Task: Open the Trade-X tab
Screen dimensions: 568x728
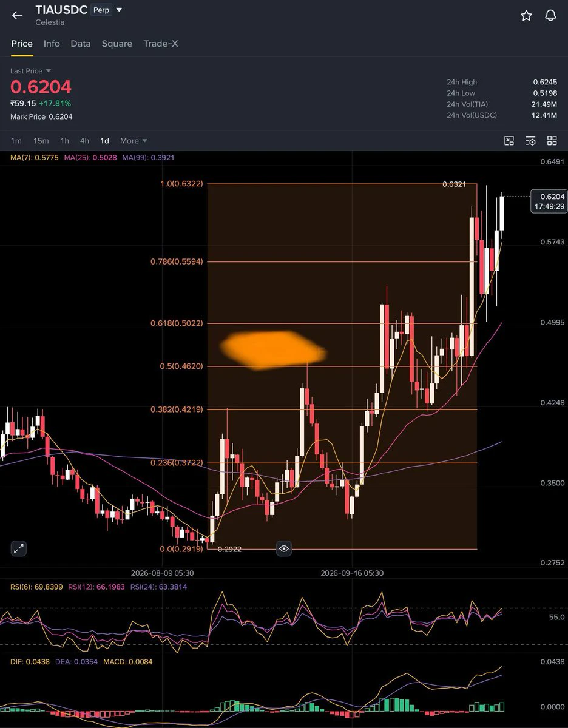Action: [x=160, y=44]
